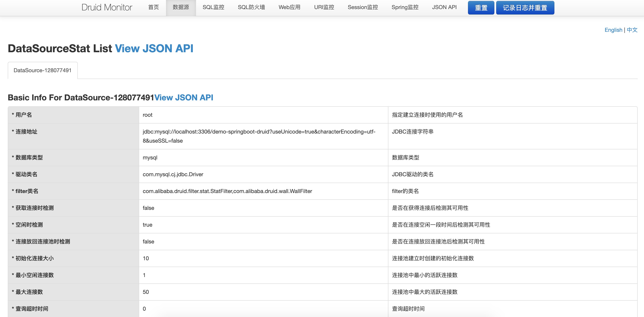Select the value 10 for 初始化连接大小

146,258
